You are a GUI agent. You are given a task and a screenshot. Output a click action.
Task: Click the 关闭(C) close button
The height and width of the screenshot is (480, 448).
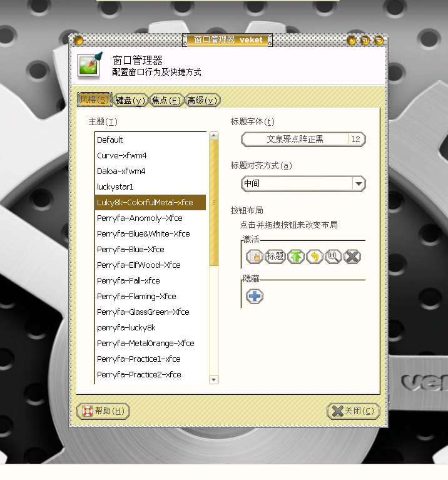(x=354, y=411)
